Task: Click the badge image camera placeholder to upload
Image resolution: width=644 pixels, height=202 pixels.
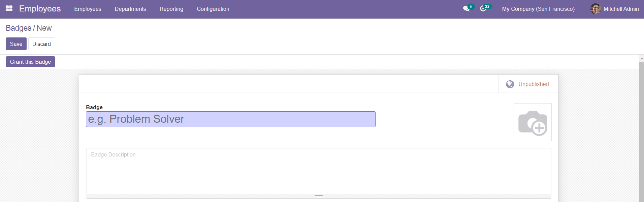Action: point(533,122)
